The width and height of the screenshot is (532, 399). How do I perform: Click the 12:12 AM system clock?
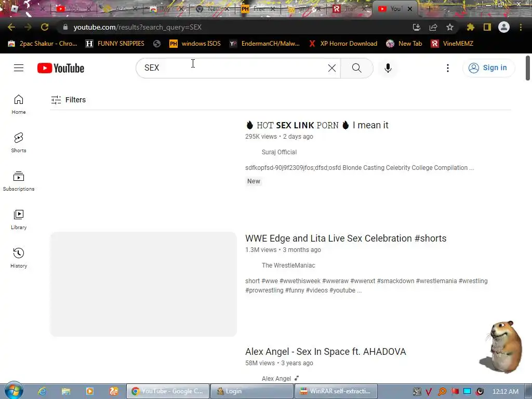(505, 392)
